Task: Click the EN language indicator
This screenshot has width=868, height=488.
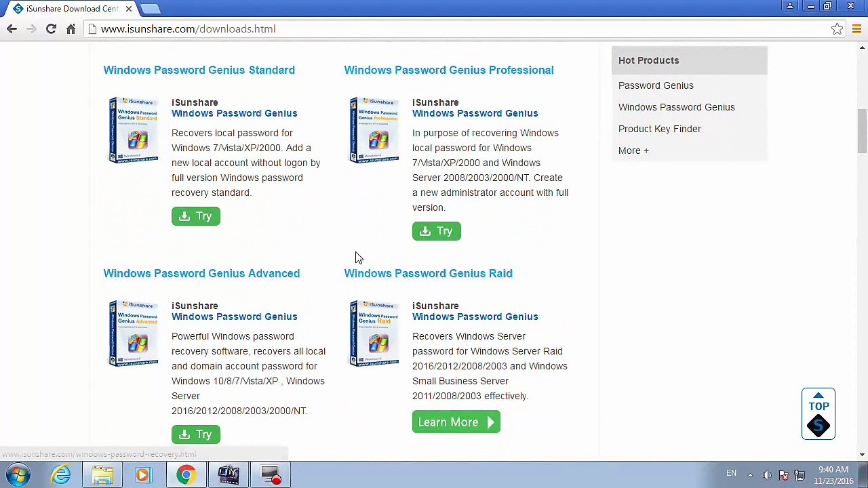Action: pos(731,473)
